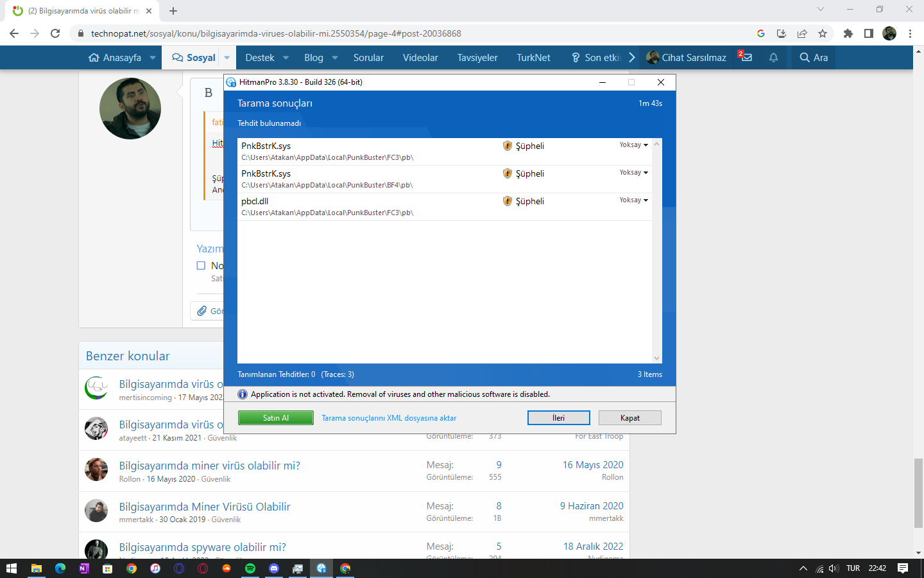Open OneNote from taskbar
This screenshot has height=578, width=924.
pyautogui.click(x=84, y=568)
